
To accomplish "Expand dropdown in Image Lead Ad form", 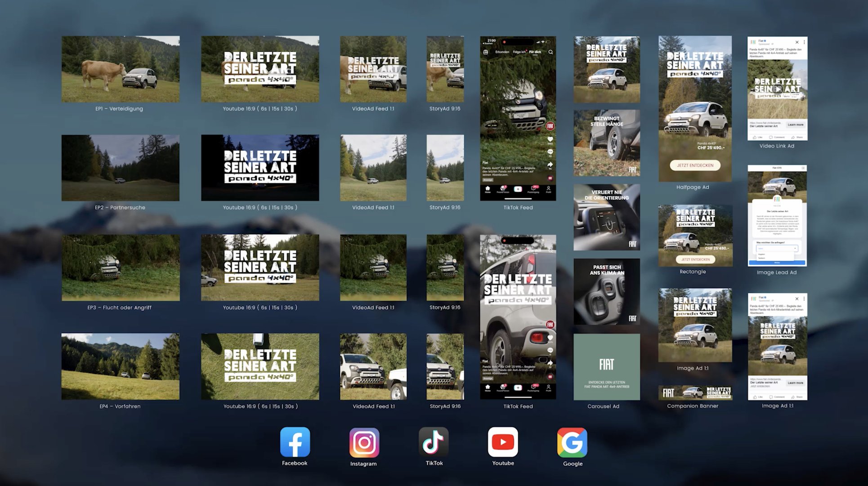I will tap(795, 248).
